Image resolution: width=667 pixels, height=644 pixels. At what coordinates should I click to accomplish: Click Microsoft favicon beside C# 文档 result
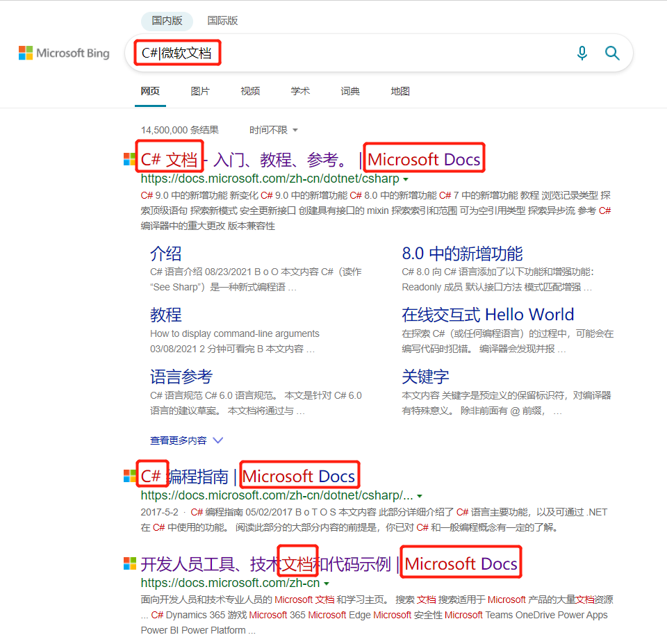[129, 160]
